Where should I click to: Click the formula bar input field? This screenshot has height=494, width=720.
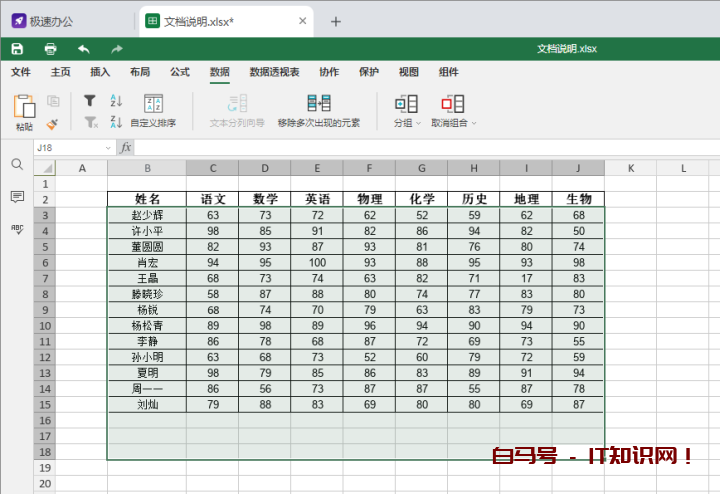[x=427, y=148]
